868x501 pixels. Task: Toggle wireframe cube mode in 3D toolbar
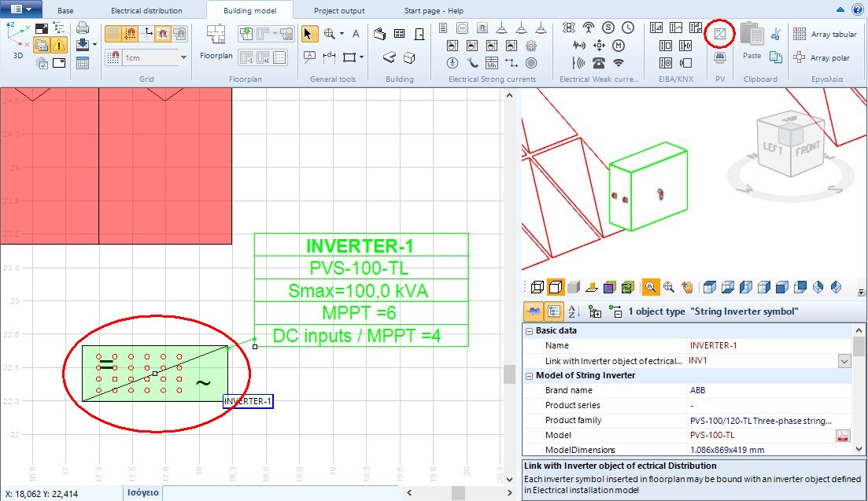(538, 285)
